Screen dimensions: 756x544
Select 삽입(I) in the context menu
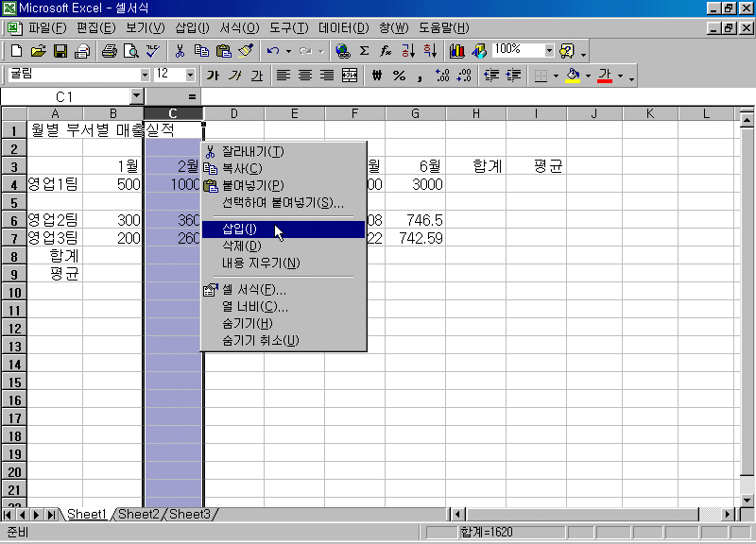pyautogui.click(x=283, y=229)
